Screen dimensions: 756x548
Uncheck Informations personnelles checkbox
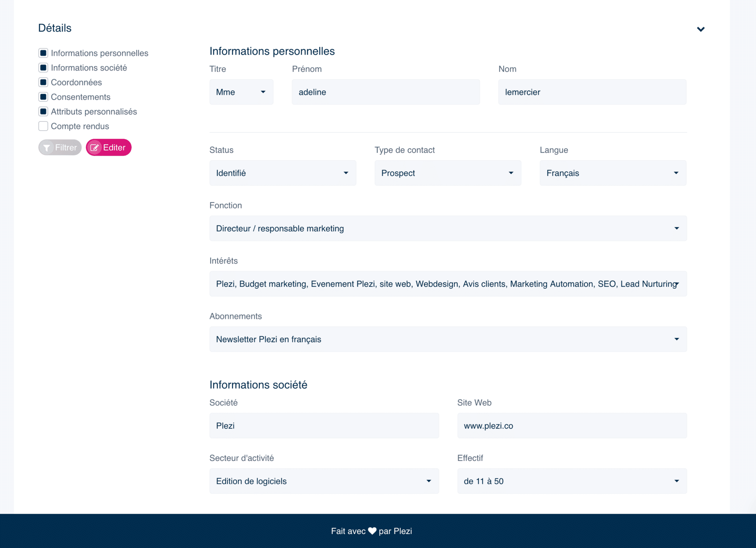(x=43, y=53)
